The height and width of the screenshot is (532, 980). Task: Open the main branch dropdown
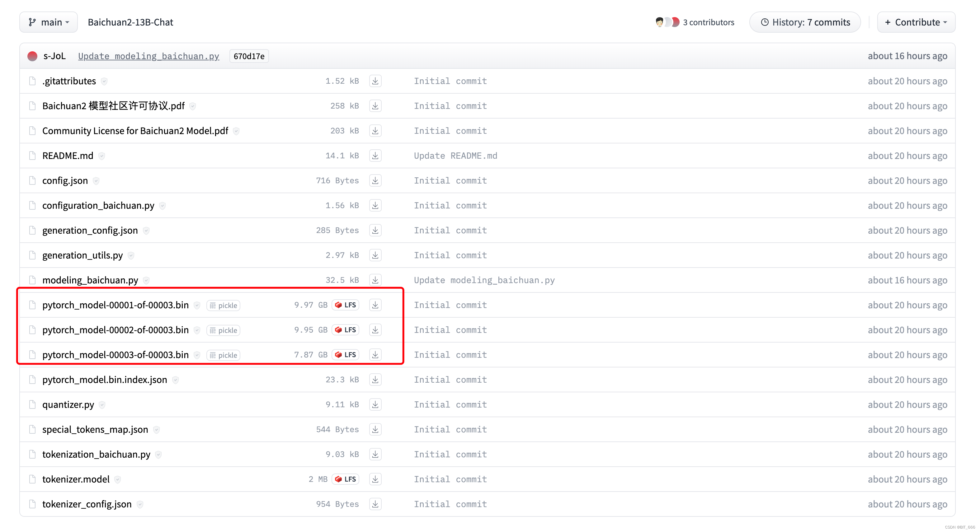click(49, 22)
